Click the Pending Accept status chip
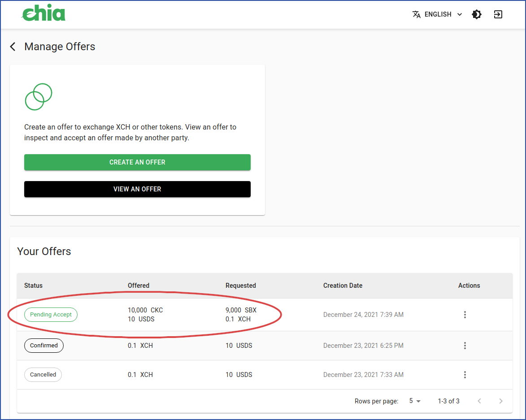 (51, 314)
